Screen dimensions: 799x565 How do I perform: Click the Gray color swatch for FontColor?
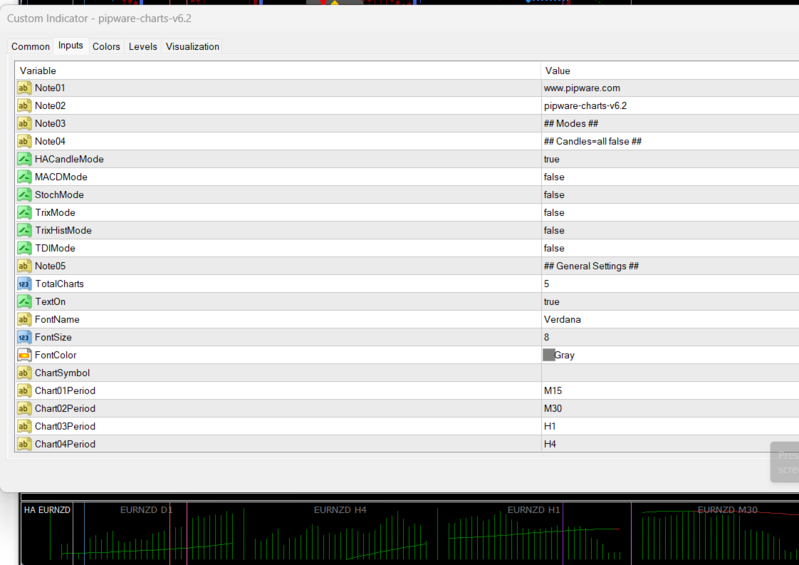point(549,355)
